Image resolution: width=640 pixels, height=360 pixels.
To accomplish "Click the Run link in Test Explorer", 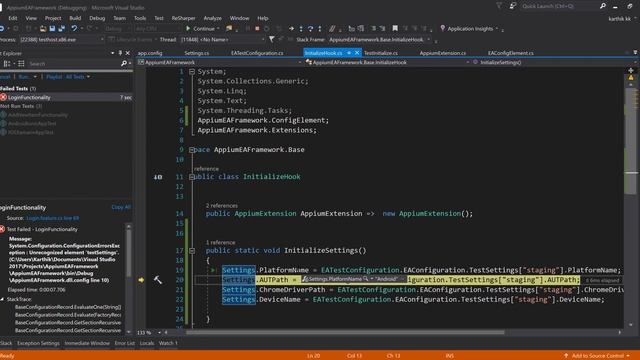I will click(24, 77).
